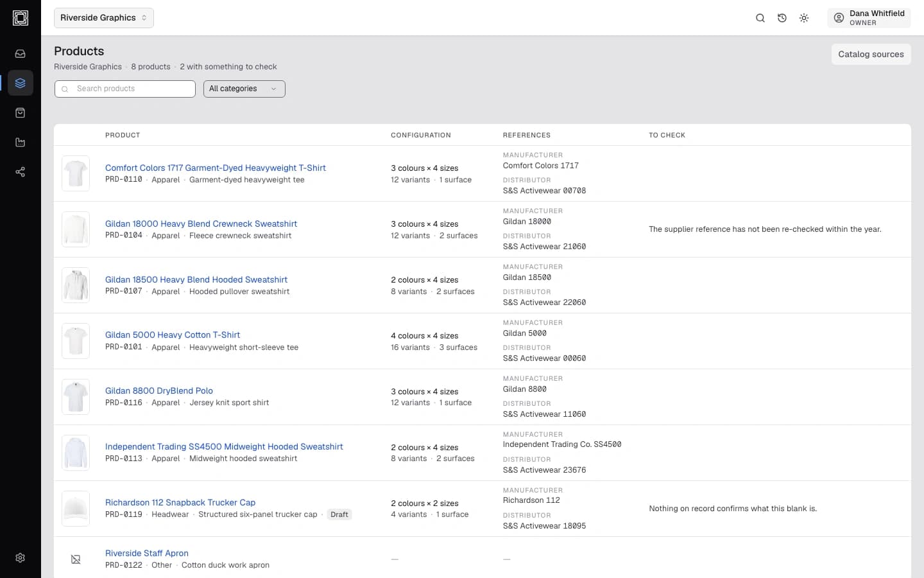Open Independent Trading SS4500 Midweight Hooded Sweatshirt
Image resolution: width=924 pixels, height=578 pixels.
pyautogui.click(x=224, y=446)
